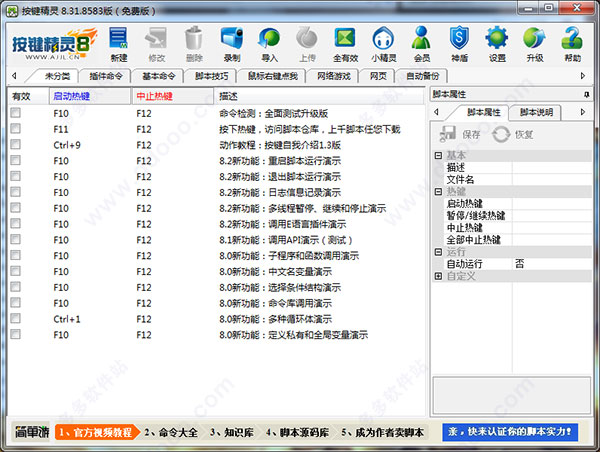The image size is (600, 452).
Task: Open 5、成为作者卖脚本 link
Action: (x=382, y=432)
